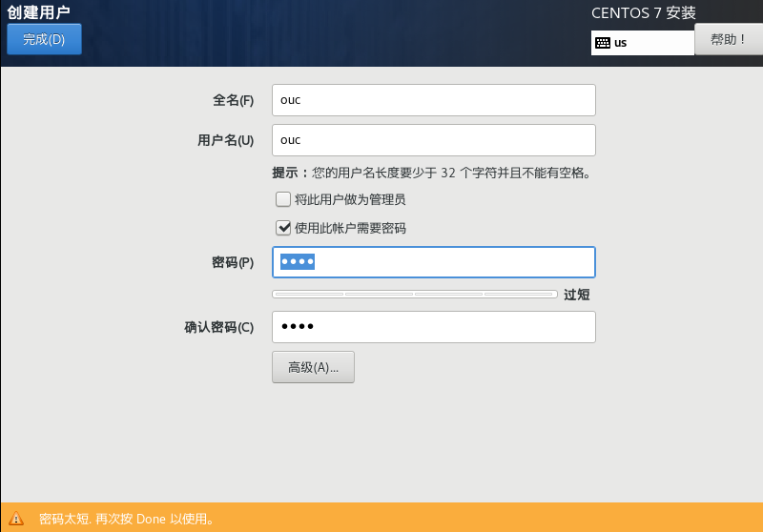Click the keyboard layout icon

[x=603, y=43]
